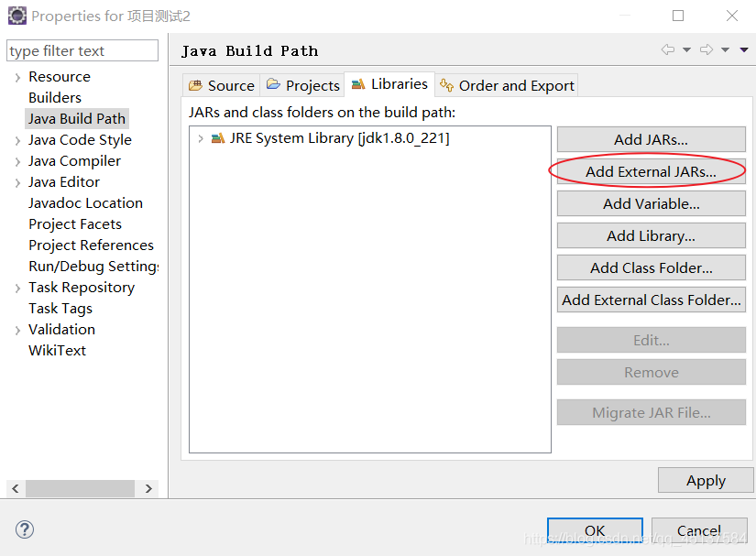Viewport: 756px width, 556px height.
Task: Select Java Code Style tree item
Action: click(80, 140)
